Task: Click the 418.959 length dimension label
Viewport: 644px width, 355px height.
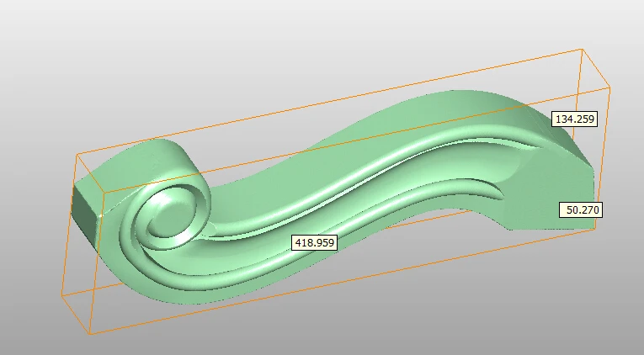Action: 315,242
